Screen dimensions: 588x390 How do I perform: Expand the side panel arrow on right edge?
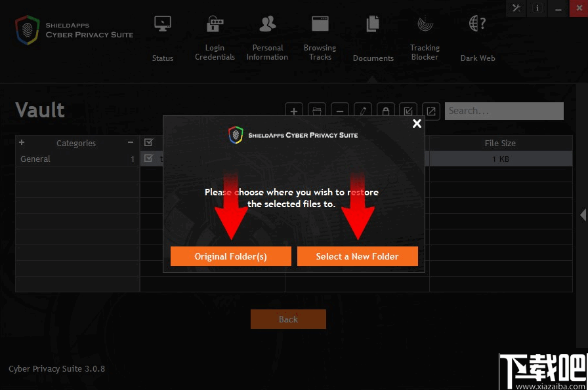pos(583,215)
